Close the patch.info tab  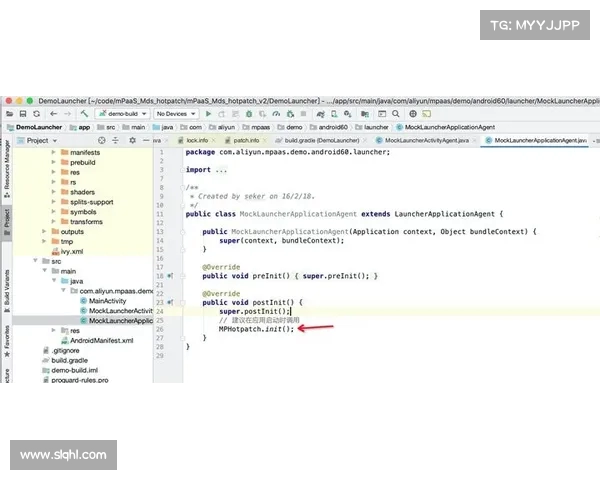(265, 140)
